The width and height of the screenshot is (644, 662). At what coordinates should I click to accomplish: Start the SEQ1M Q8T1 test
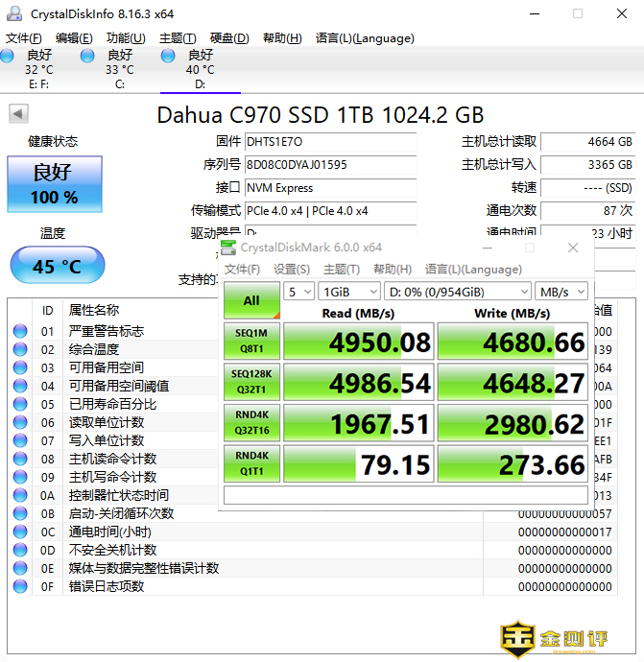251,342
